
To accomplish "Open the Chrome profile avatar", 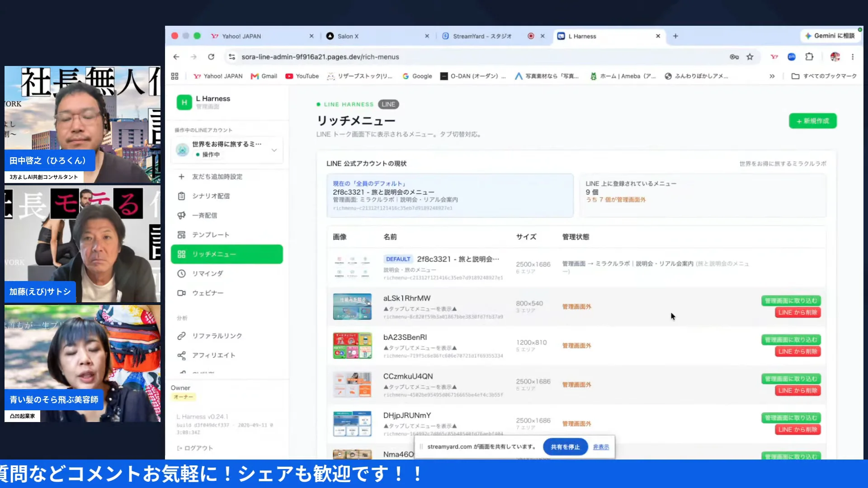I will (835, 57).
